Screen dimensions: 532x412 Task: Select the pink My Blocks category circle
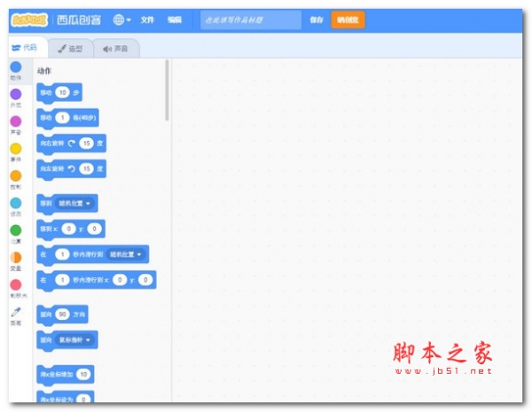pyautogui.click(x=16, y=284)
